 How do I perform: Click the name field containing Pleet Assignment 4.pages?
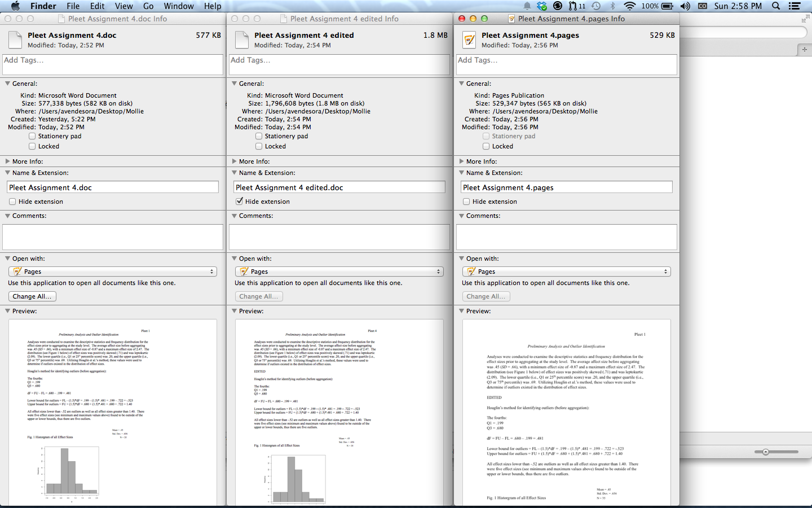566,187
